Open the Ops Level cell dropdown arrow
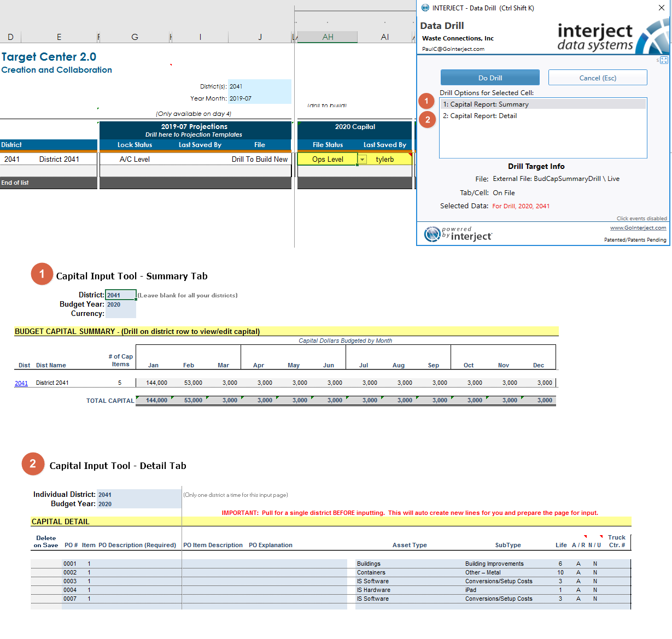 click(x=362, y=159)
